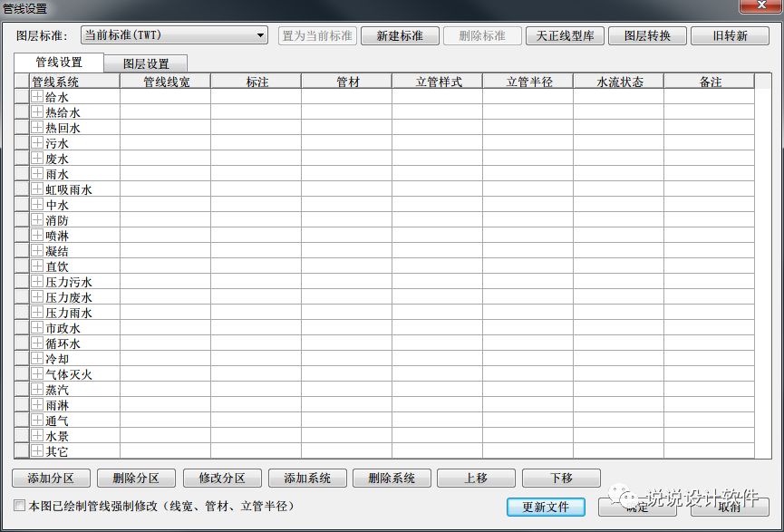Open the 天正线型库 library

pyautogui.click(x=565, y=35)
